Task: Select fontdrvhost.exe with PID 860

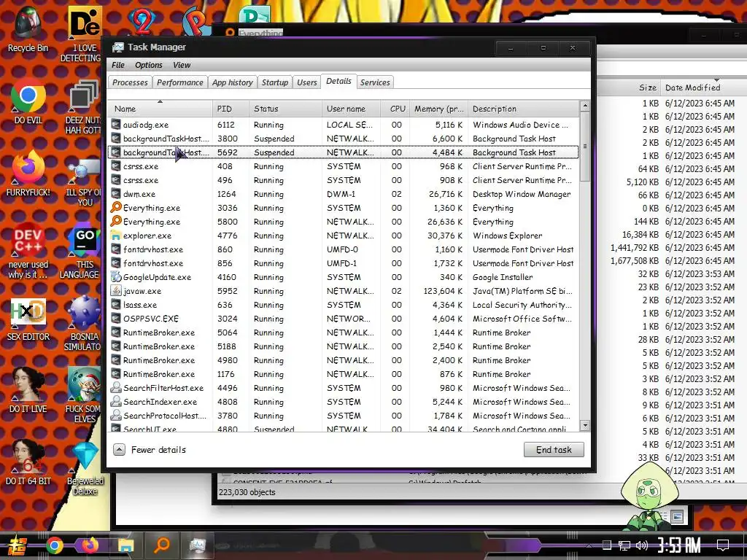Action: coord(344,249)
